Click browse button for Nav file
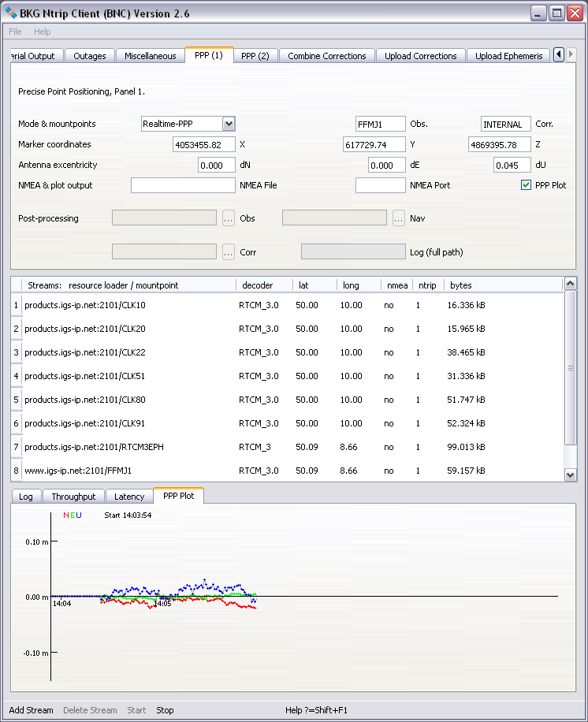The image size is (588, 722). [x=399, y=218]
